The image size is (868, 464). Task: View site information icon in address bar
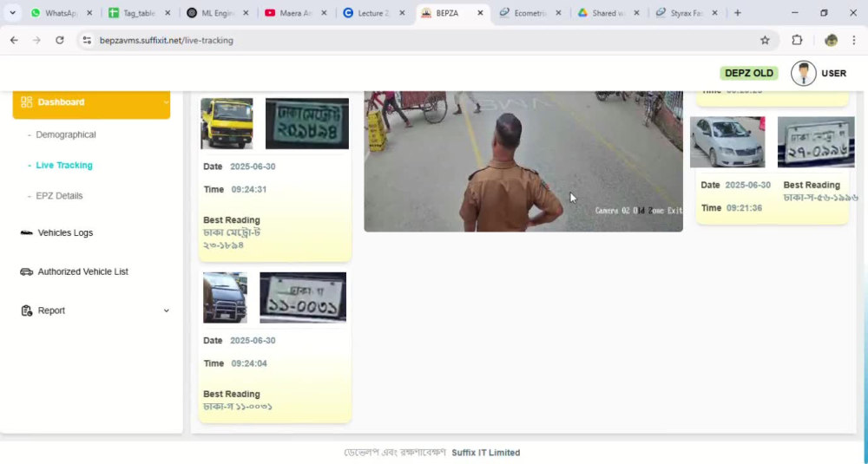coord(87,40)
